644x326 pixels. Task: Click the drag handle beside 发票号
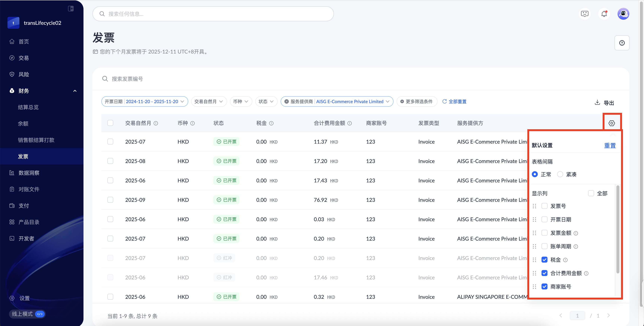coord(534,206)
